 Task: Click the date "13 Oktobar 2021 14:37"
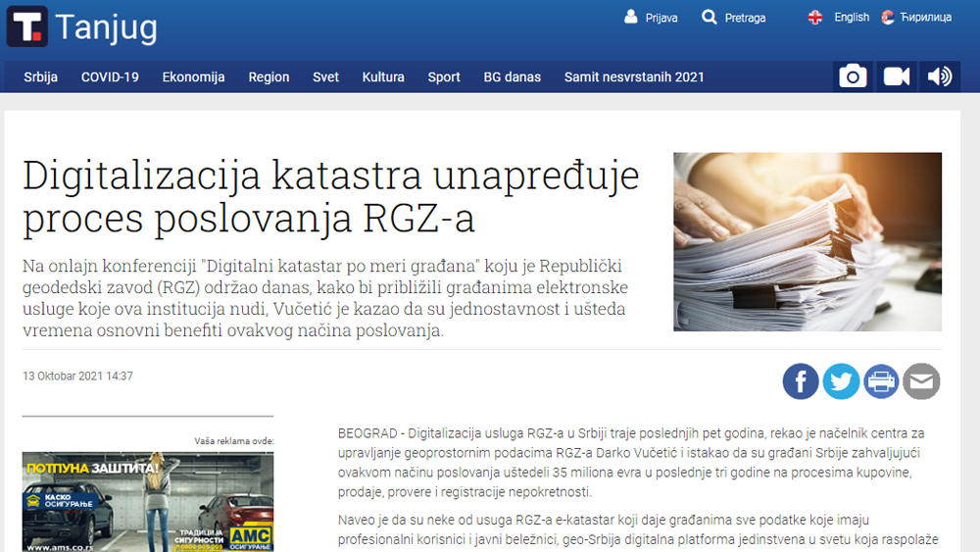coord(77,376)
